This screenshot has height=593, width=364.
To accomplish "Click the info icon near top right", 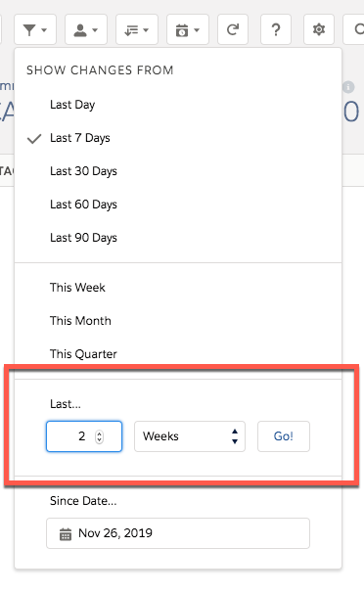I will (x=348, y=87).
